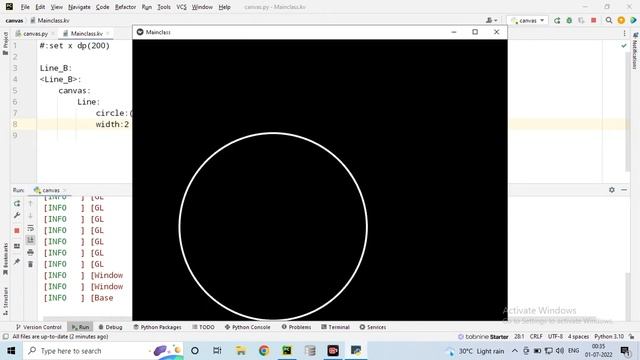The image size is (640, 360).
Task: Open the Python Packages tool window
Action: click(x=158, y=327)
